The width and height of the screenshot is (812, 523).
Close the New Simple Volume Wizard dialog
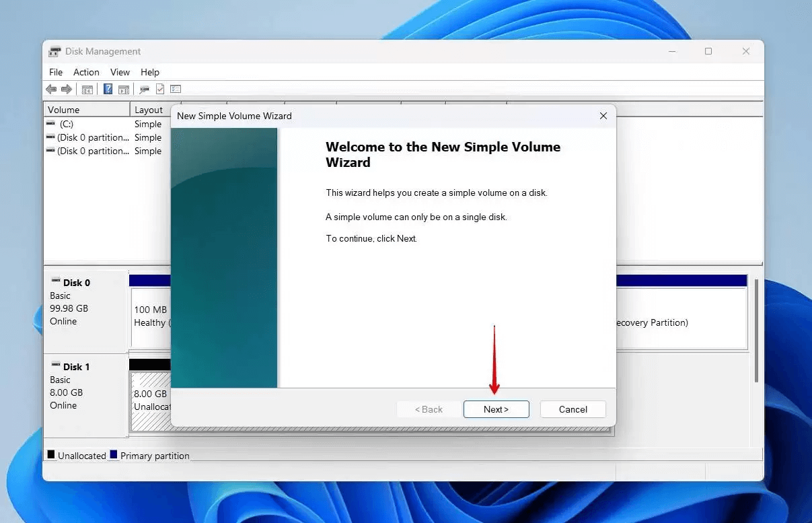(603, 116)
